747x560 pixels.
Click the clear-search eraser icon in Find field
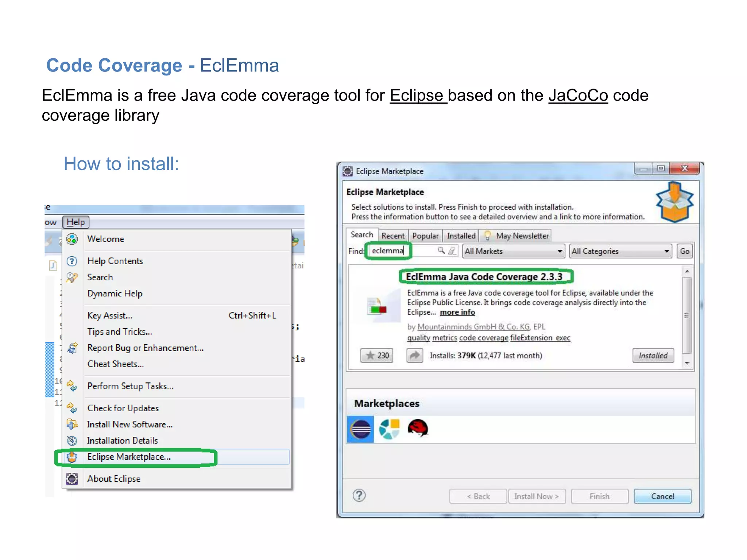452,251
